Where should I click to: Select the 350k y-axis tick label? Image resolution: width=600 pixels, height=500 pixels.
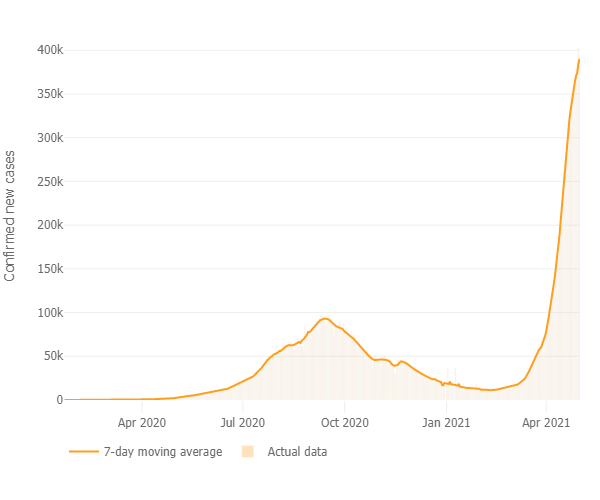48,94
